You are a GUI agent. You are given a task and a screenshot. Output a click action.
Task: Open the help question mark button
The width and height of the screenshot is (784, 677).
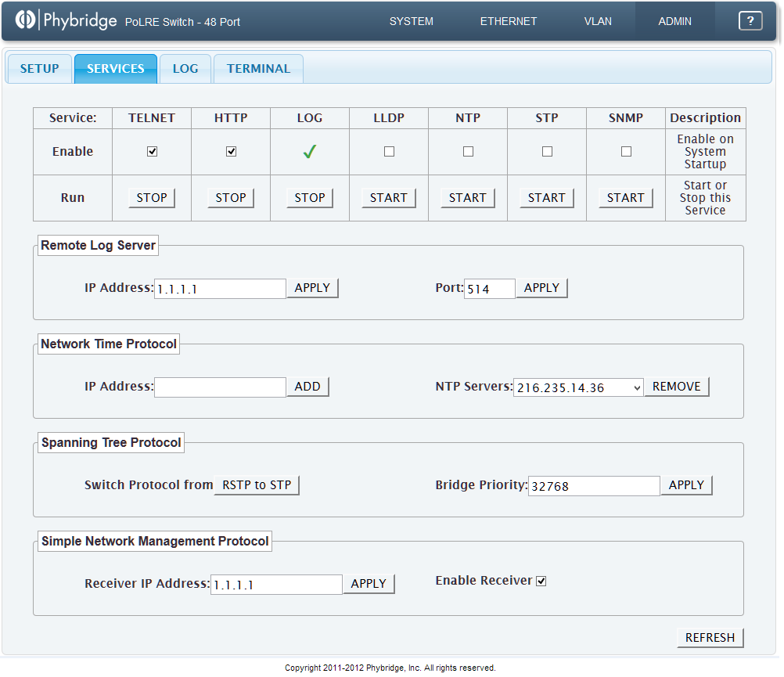point(750,21)
